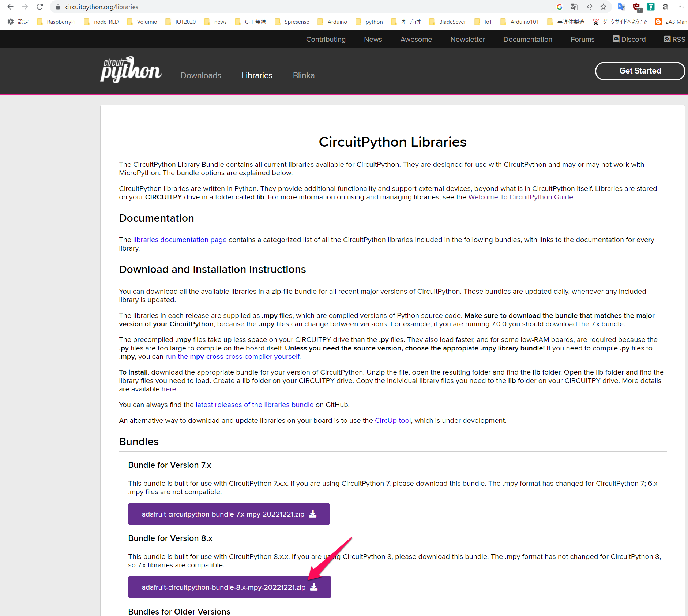Open the Amazon 'a' extension icon
The width and height of the screenshot is (688, 616).
point(665,7)
